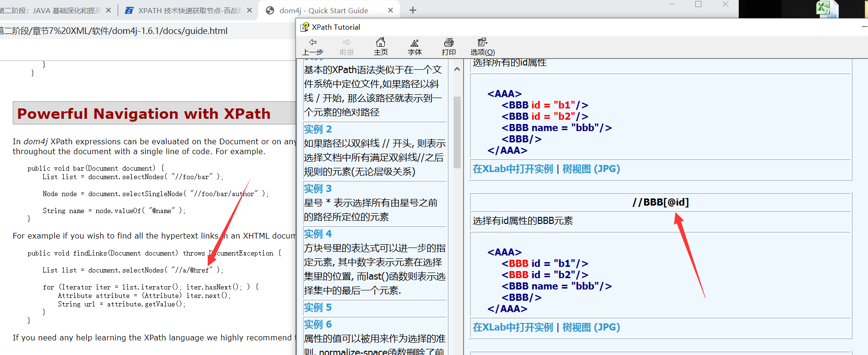Click the text 选择有id属性的BBB元素
Image resolution: width=868 pixels, height=355 pixels.
click(523, 221)
